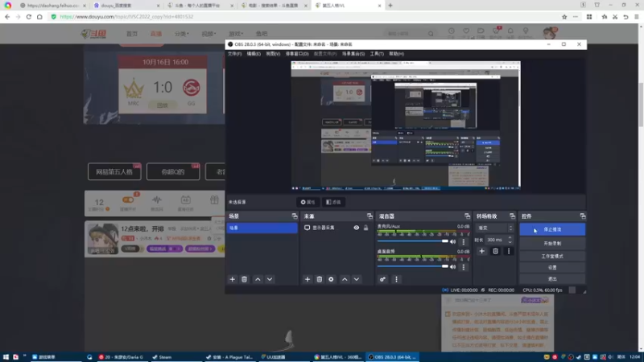Undock the Controls panel
The image size is (644, 362).
582,216
